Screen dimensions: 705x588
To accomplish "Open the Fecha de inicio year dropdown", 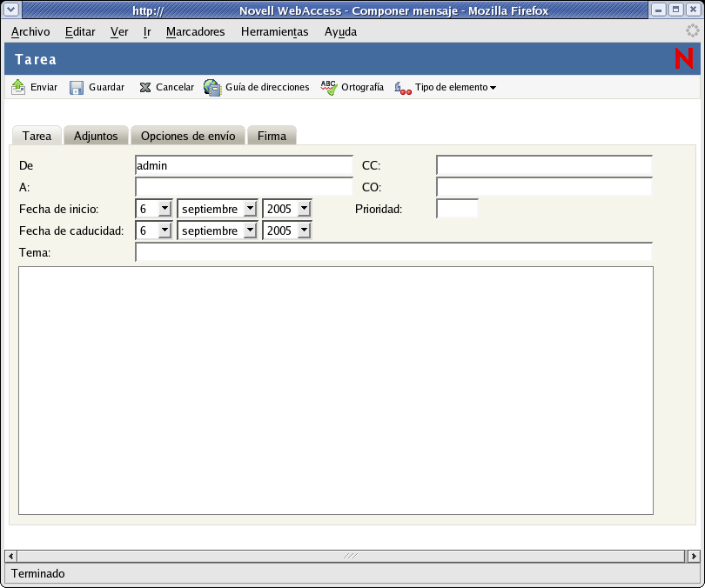I will (305, 209).
